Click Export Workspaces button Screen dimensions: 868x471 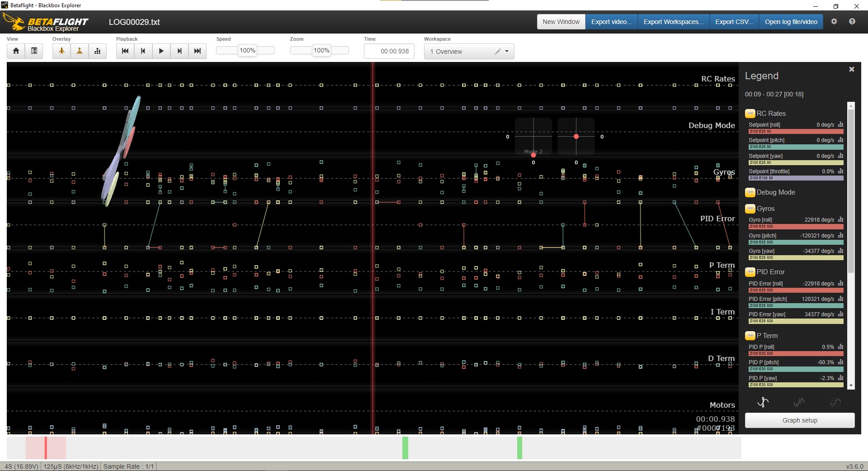click(x=674, y=22)
